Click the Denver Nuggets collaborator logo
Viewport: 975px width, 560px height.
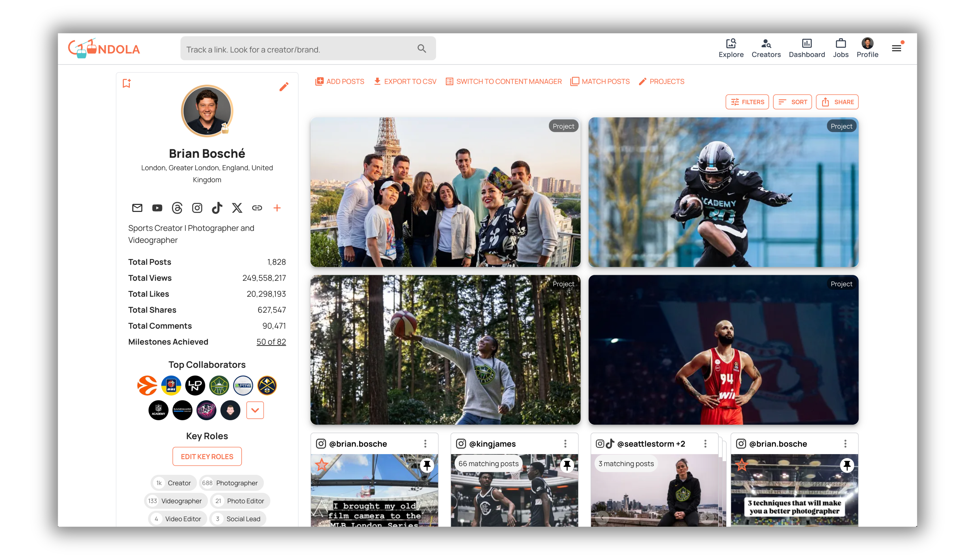click(267, 385)
